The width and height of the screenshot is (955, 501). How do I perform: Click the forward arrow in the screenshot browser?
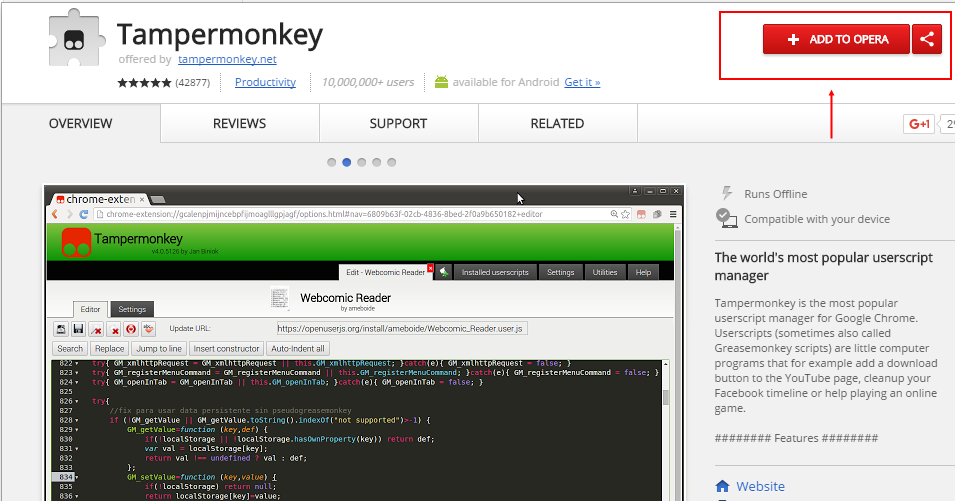click(69, 214)
